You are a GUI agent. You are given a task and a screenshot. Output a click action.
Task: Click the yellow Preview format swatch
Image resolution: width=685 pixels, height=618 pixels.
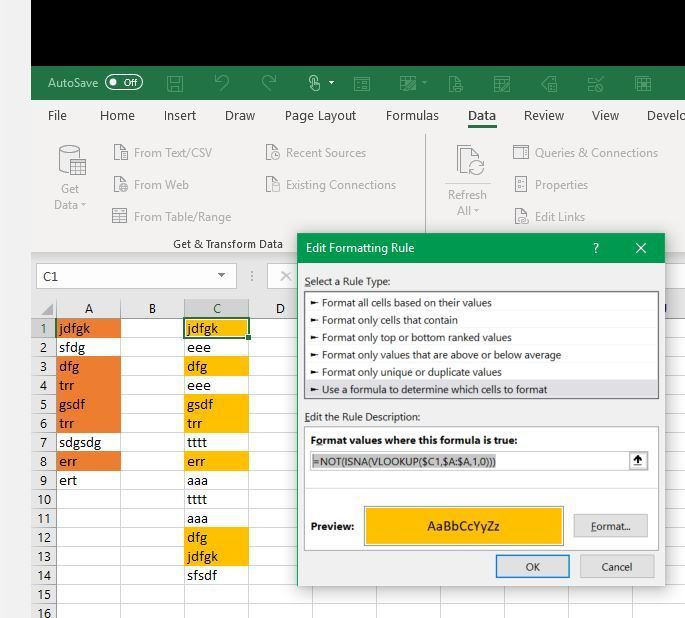point(463,526)
